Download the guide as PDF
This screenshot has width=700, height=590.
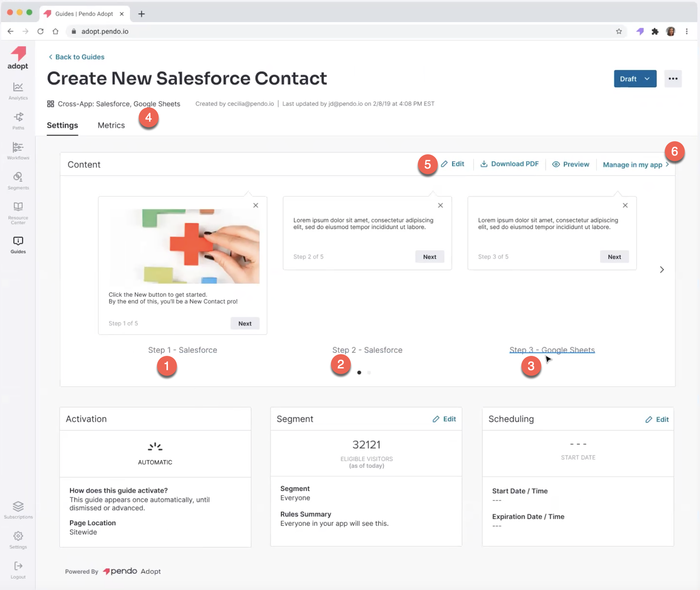pyautogui.click(x=510, y=164)
